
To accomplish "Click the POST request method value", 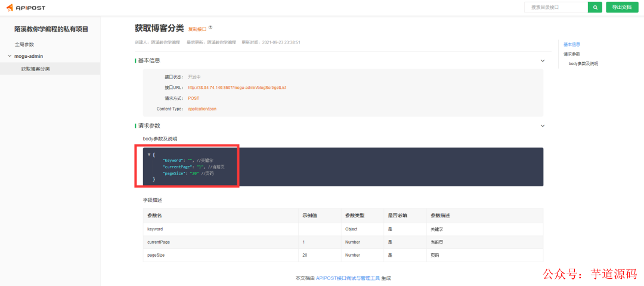I will [193, 99].
